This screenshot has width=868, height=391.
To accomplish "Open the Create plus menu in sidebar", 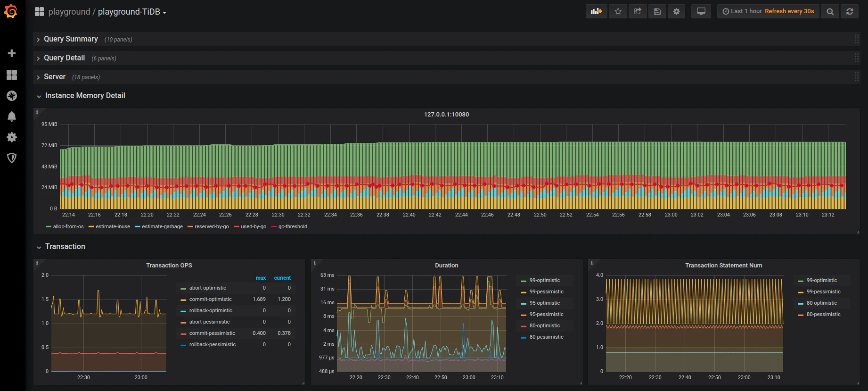I will point(12,53).
